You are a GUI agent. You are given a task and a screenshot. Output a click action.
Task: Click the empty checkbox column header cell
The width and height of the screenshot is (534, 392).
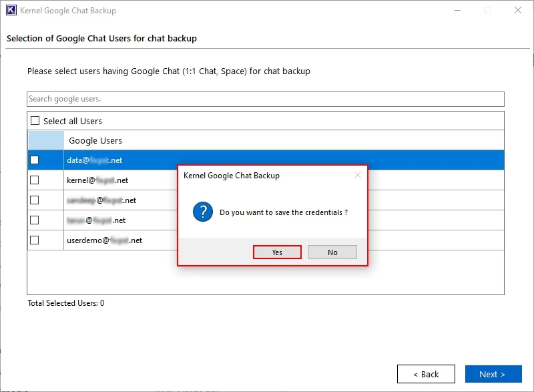point(45,140)
